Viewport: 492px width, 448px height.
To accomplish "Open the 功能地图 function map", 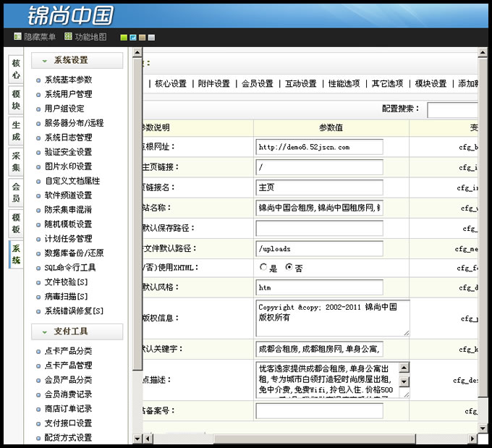I will point(68,37).
